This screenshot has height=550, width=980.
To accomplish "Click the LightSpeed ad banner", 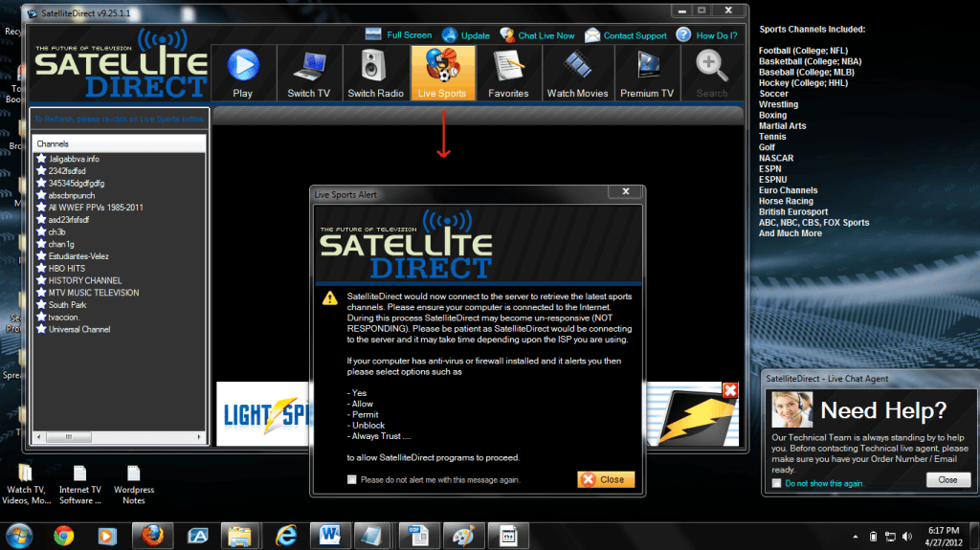I will [263, 413].
